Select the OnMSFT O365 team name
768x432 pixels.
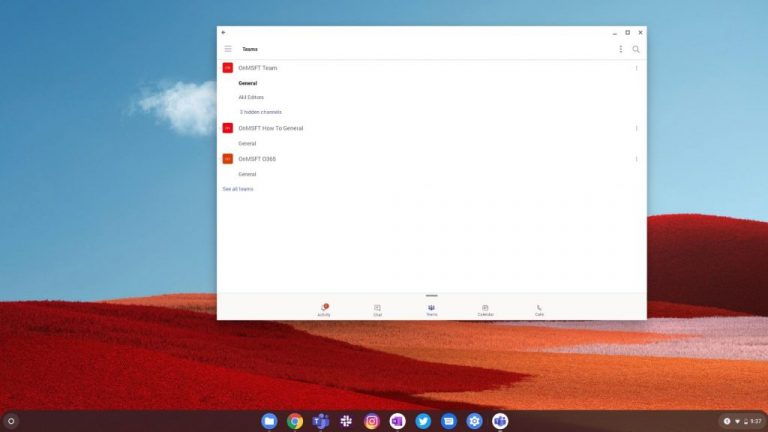pyautogui.click(x=257, y=159)
